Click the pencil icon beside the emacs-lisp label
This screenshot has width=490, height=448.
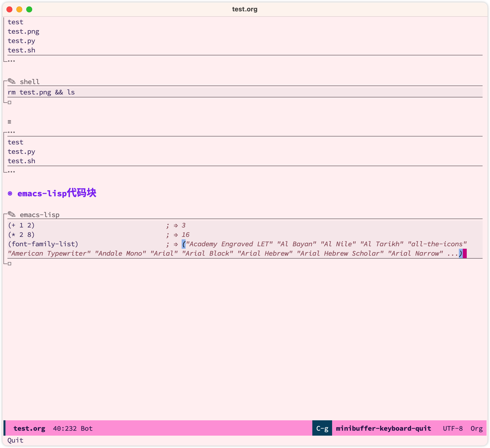point(12,214)
